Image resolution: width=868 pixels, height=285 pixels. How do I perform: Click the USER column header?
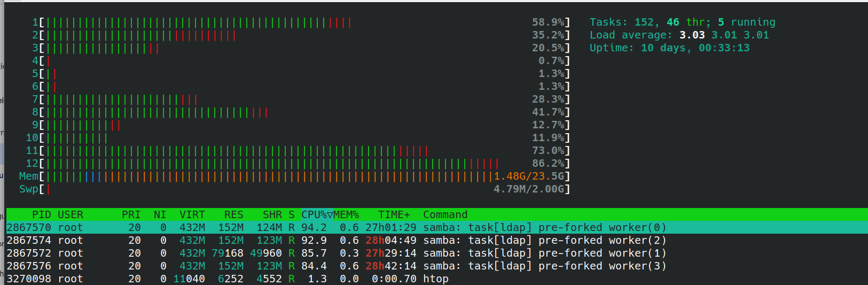(x=70, y=214)
